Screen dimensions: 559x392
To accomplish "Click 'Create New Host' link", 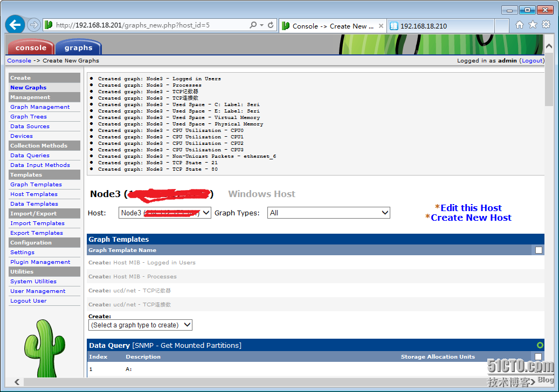I will tap(471, 218).
